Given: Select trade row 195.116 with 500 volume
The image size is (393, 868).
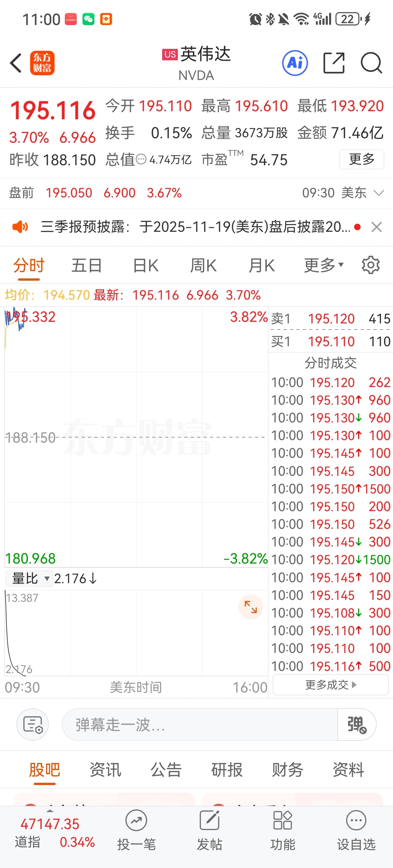Looking at the screenshot, I should [330, 666].
